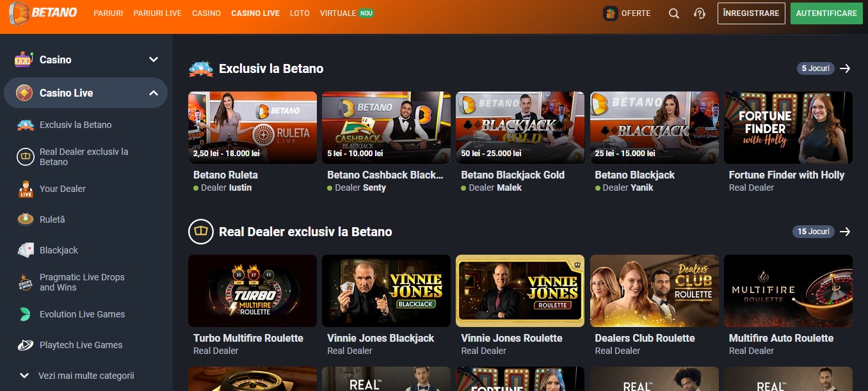Open Betano Blackjack thumbnail with dealer Yanik
Viewport: 868px width, 391px height.
pyautogui.click(x=654, y=127)
